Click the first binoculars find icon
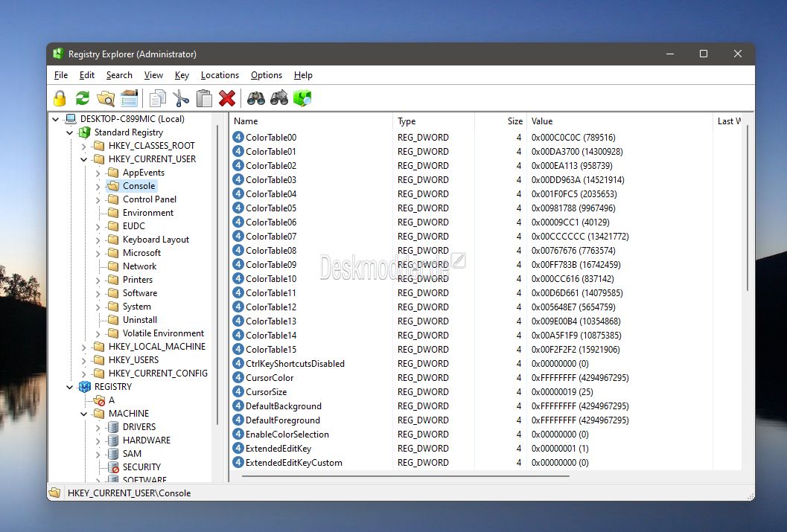This screenshot has height=532, width=787. (256, 98)
